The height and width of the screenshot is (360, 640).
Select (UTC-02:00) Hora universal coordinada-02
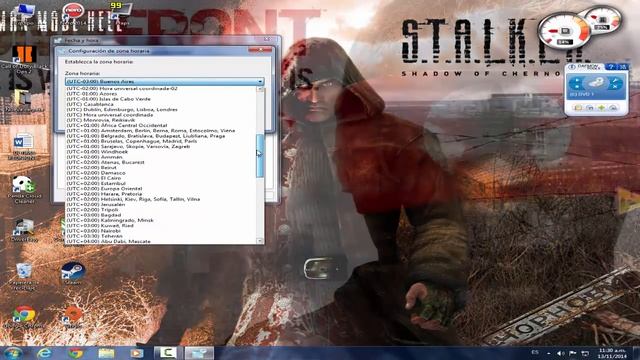tap(122, 88)
